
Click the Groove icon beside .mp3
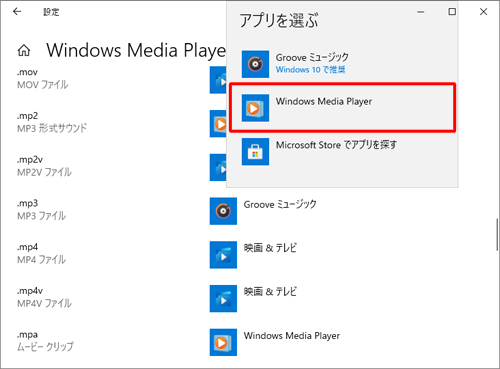[x=223, y=211]
